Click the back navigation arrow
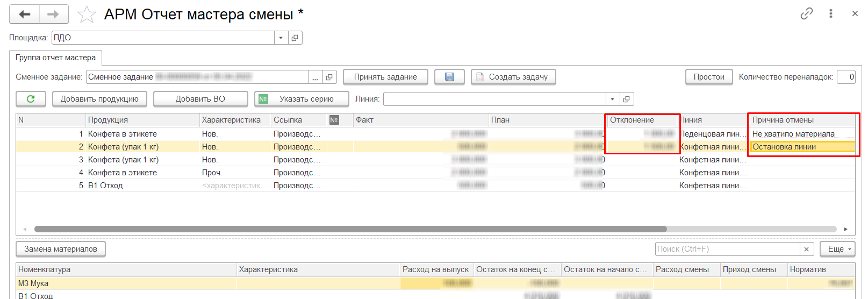 point(24,15)
